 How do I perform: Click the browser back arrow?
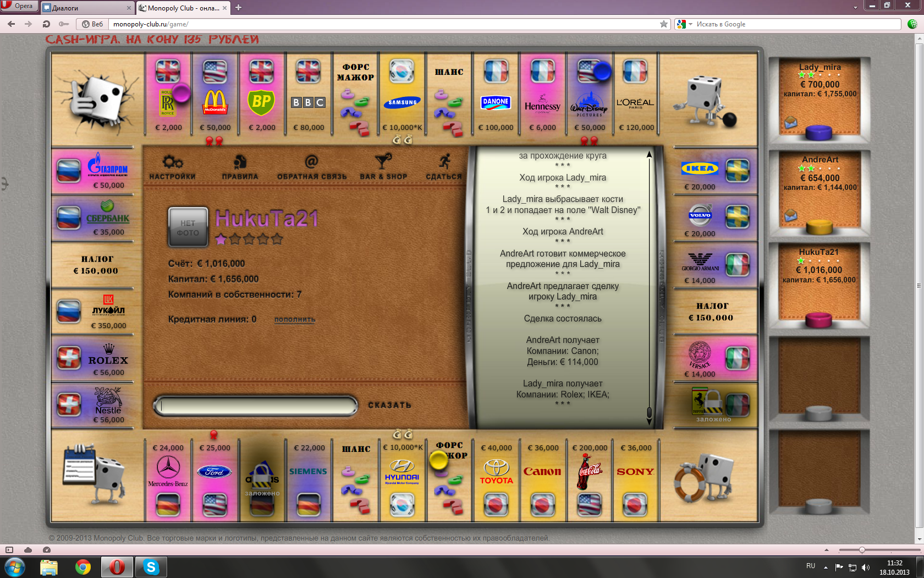12,24
